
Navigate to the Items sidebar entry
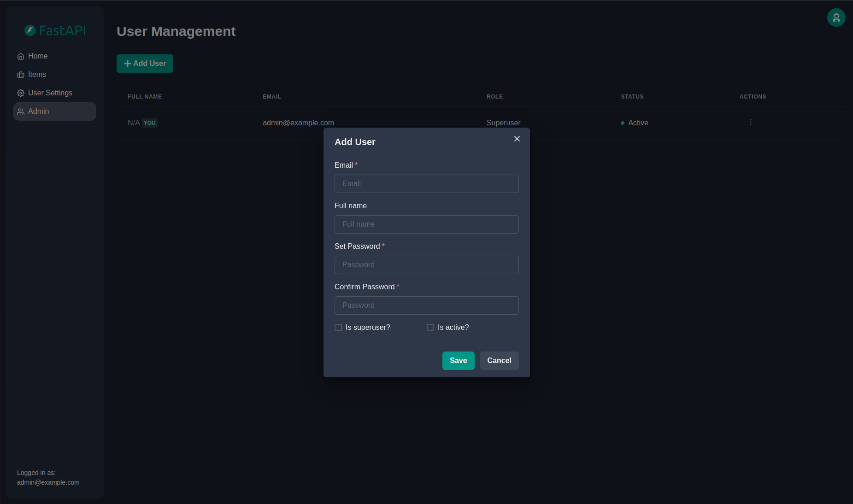pyautogui.click(x=37, y=74)
